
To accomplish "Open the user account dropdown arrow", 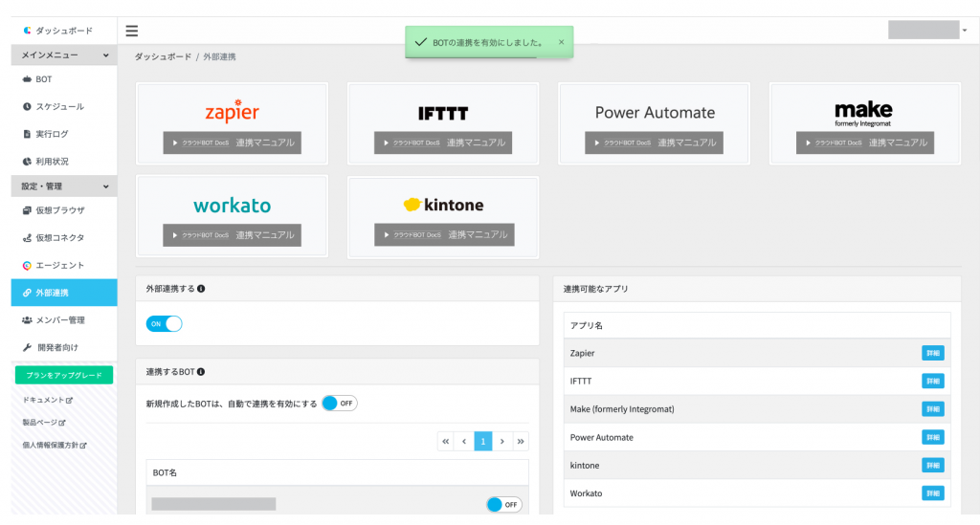I will point(965,30).
